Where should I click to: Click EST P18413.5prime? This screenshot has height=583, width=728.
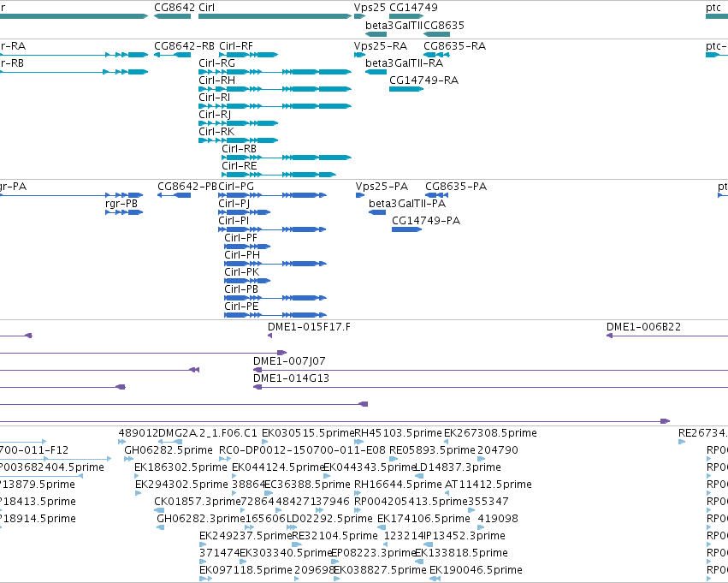(x=38, y=502)
